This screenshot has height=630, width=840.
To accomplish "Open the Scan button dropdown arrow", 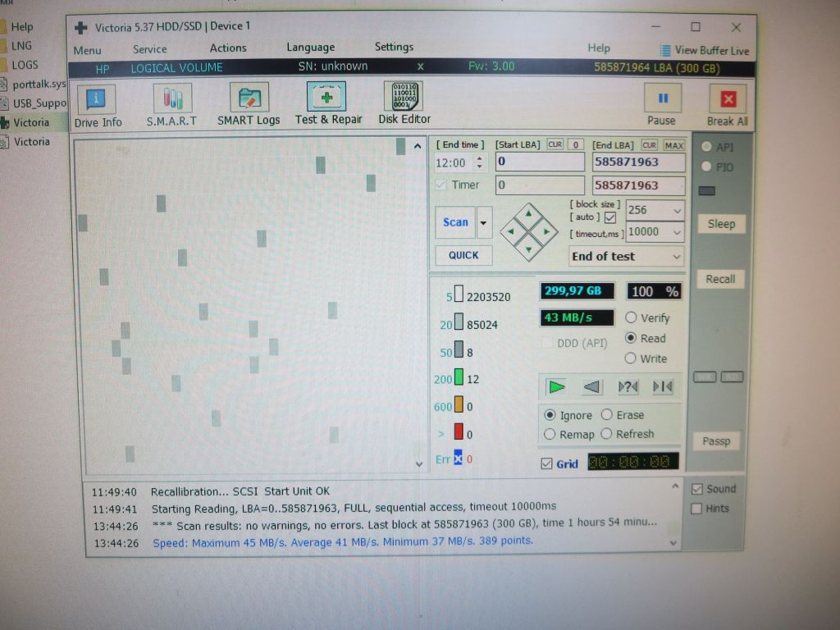I will (x=484, y=222).
